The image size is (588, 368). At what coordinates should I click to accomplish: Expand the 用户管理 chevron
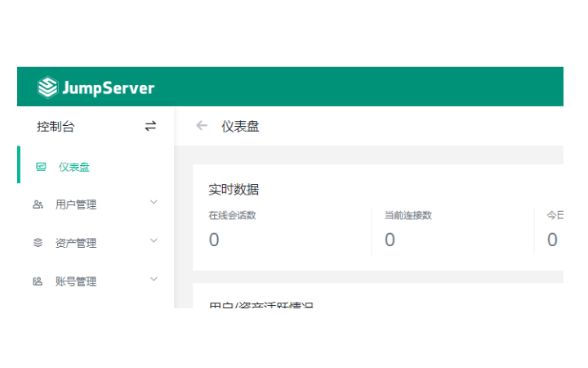pyautogui.click(x=154, y=202)
